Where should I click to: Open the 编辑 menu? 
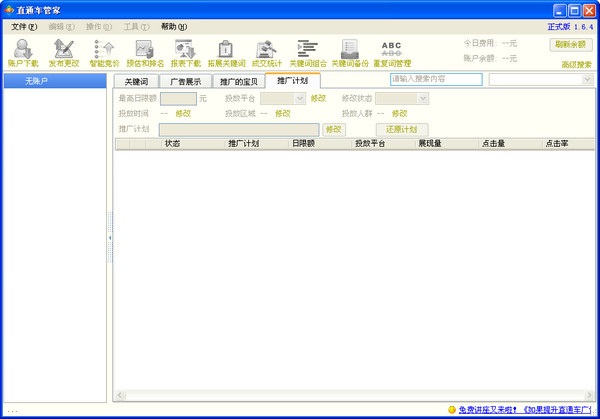[61, 26]
